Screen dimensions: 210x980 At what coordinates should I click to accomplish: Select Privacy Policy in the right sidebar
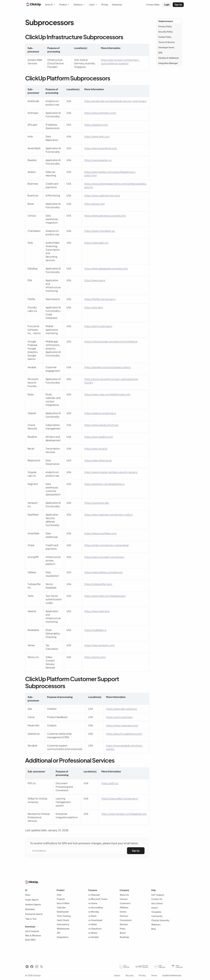coord(165,27)
